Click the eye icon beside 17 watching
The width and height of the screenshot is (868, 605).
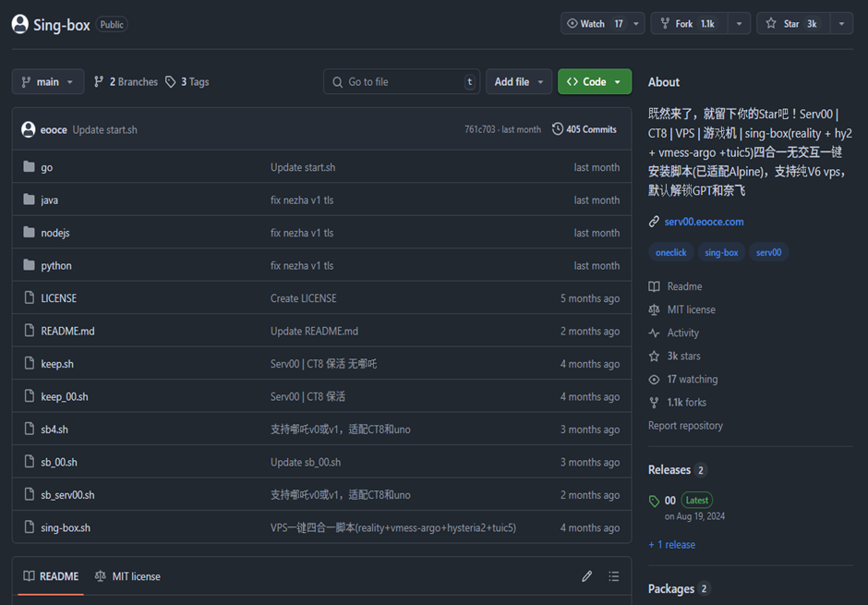point(654,379)
